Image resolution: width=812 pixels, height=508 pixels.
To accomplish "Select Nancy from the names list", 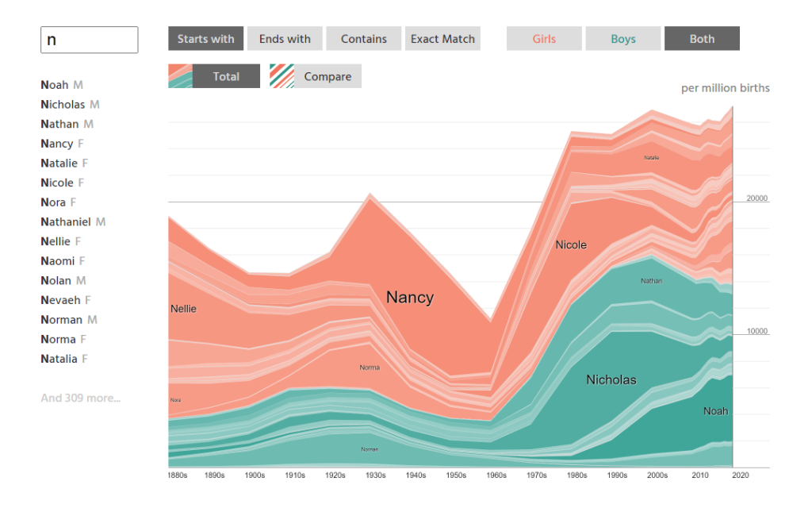I will [57, 144].
